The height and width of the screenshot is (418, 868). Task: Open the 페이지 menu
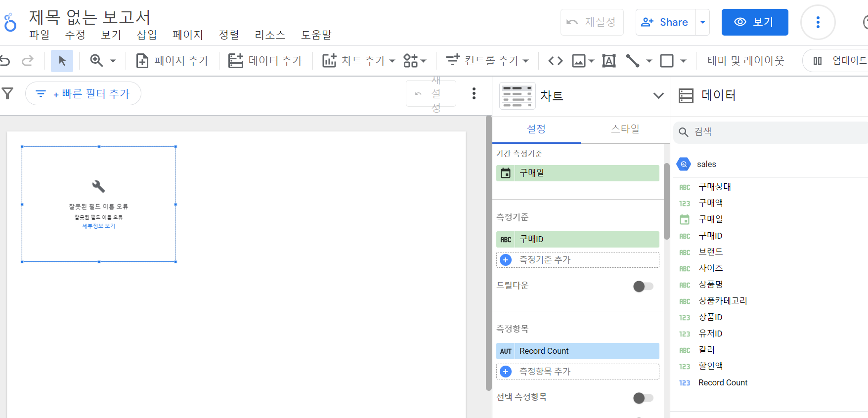tap(188, 35)
